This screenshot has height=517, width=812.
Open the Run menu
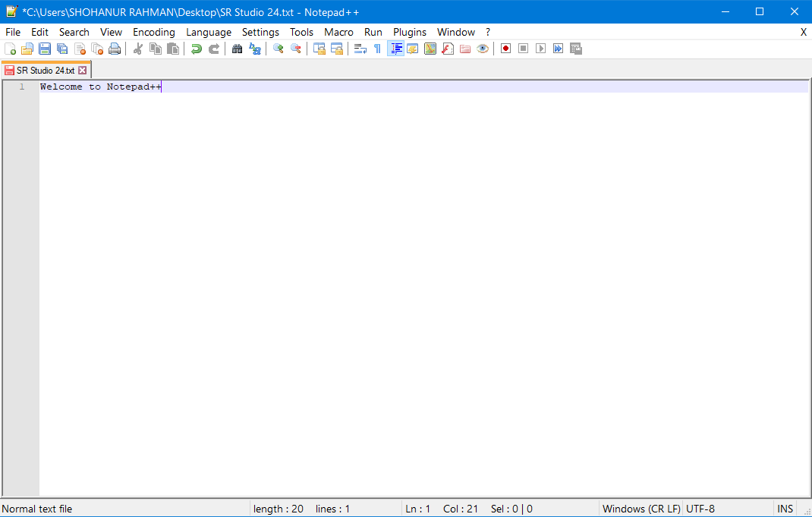373,32
